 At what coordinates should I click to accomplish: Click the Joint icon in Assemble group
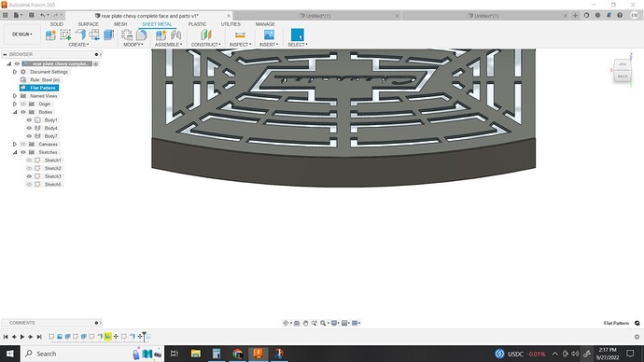(x=175, y=35)
